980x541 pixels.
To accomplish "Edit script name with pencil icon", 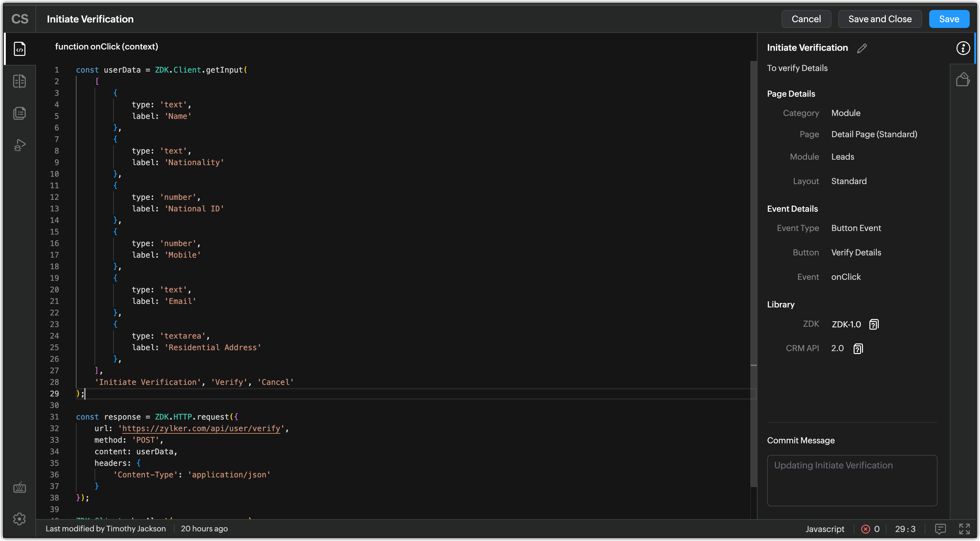I will pos(862,48).
